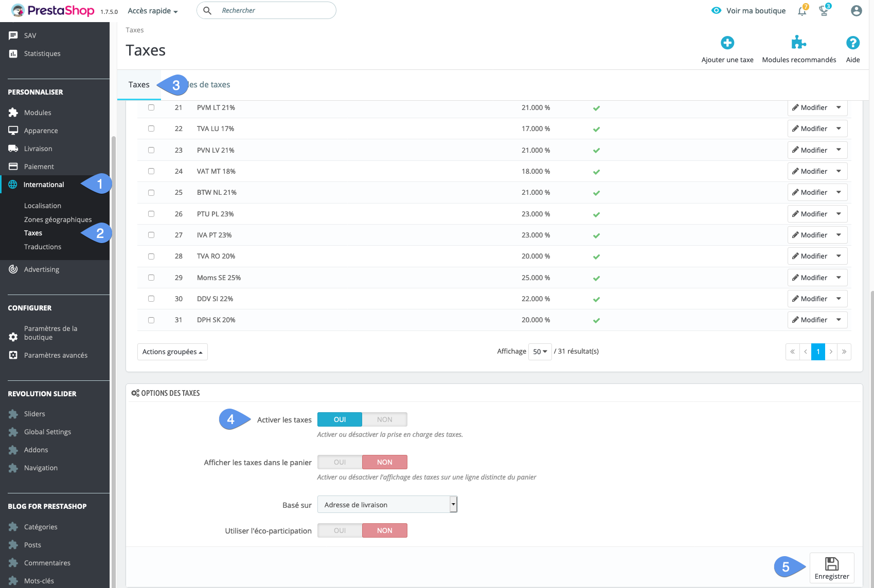
Task: Click Modifier for Moms SE 25%
Action: pyautogui.click(x=810, y=278)
